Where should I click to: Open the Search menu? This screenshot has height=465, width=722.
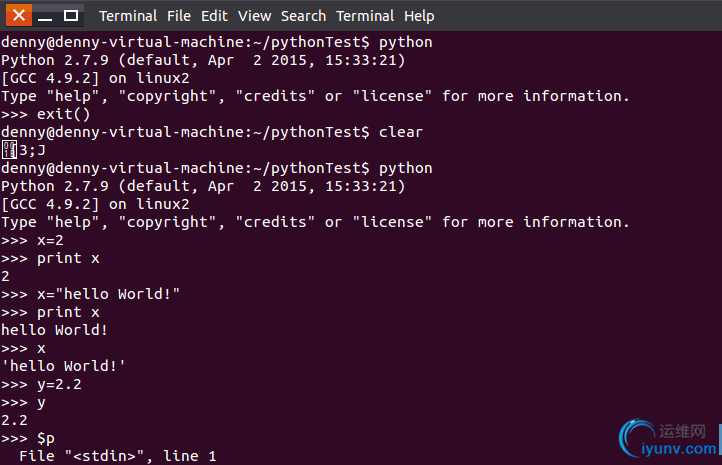click(x=303, y=16)
